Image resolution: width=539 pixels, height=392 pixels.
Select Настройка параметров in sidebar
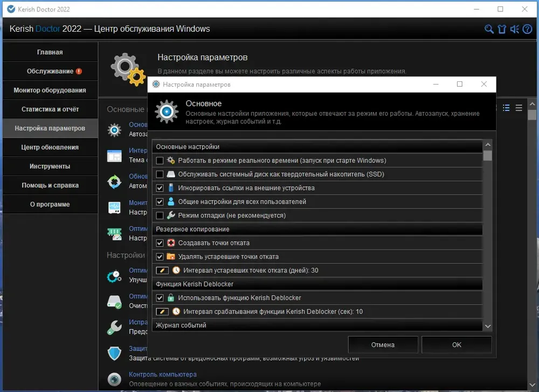pyautogui.click(x=50, y=128)
